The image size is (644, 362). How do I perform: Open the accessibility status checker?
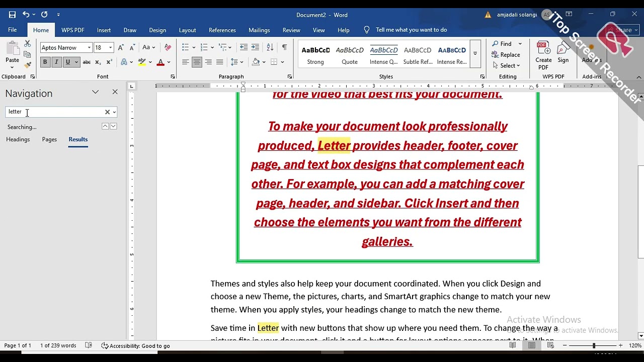pyautogui.click(x=135, y=346)
